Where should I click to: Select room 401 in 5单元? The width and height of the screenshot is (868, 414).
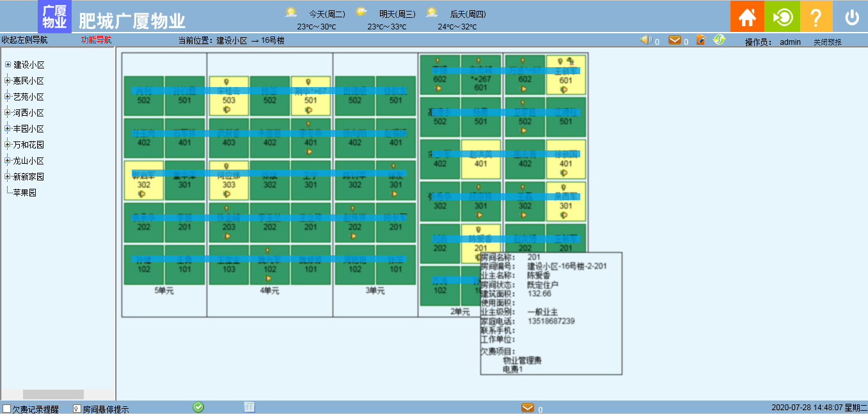(185, 138)
